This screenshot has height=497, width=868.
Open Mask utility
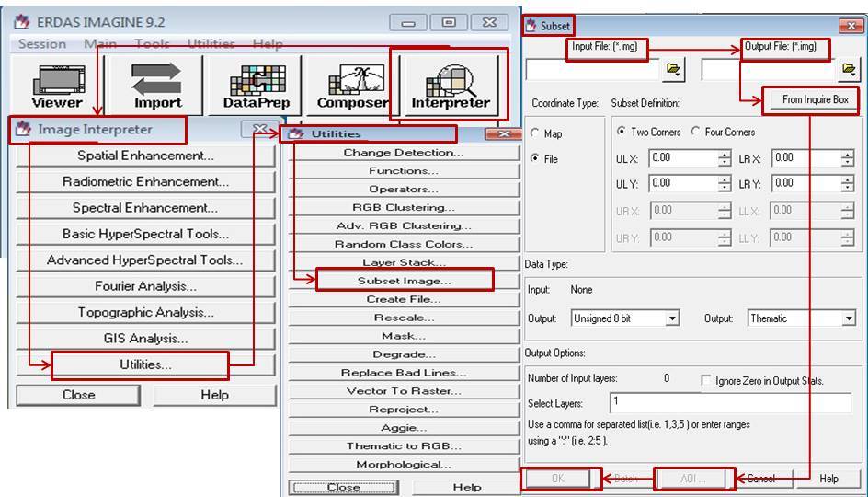click(x=404, y=336)
